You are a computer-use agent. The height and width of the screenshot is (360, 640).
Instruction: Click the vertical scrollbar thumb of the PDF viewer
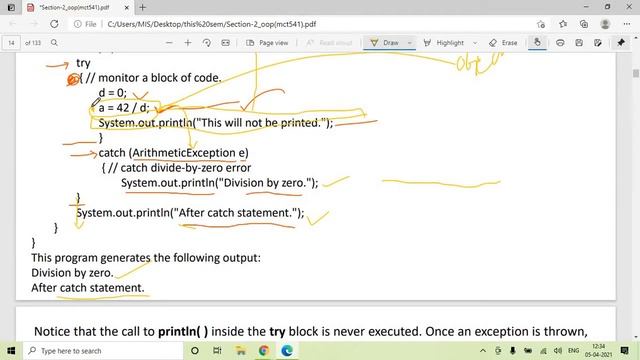point(636,73)
